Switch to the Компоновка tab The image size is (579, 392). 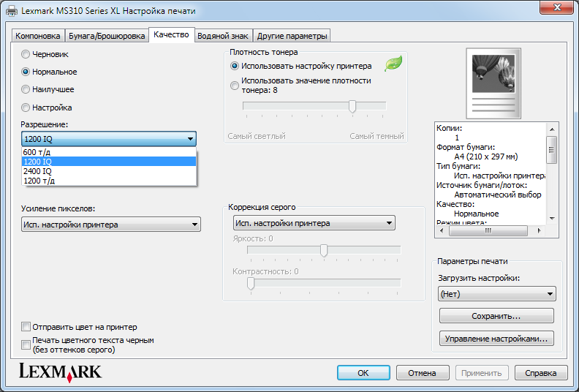tap(38, 36)
